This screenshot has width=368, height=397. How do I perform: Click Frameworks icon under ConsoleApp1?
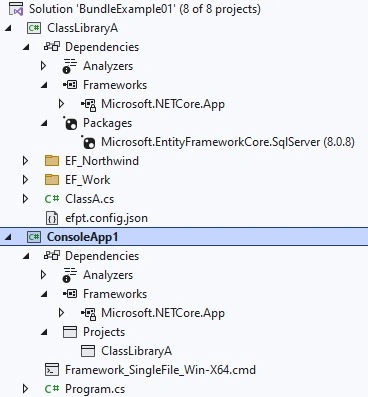click(x=70, y=294)
